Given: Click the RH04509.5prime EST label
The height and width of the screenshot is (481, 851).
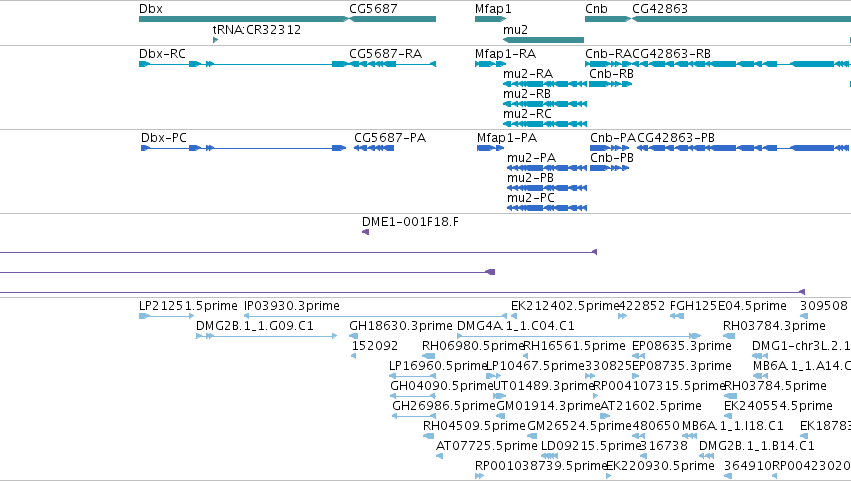Looking at the screenshot, I should click(474, 427).
